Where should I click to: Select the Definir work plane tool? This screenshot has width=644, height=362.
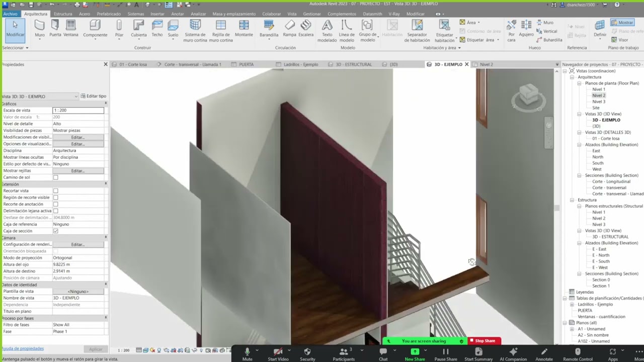[x=600, y=29]
